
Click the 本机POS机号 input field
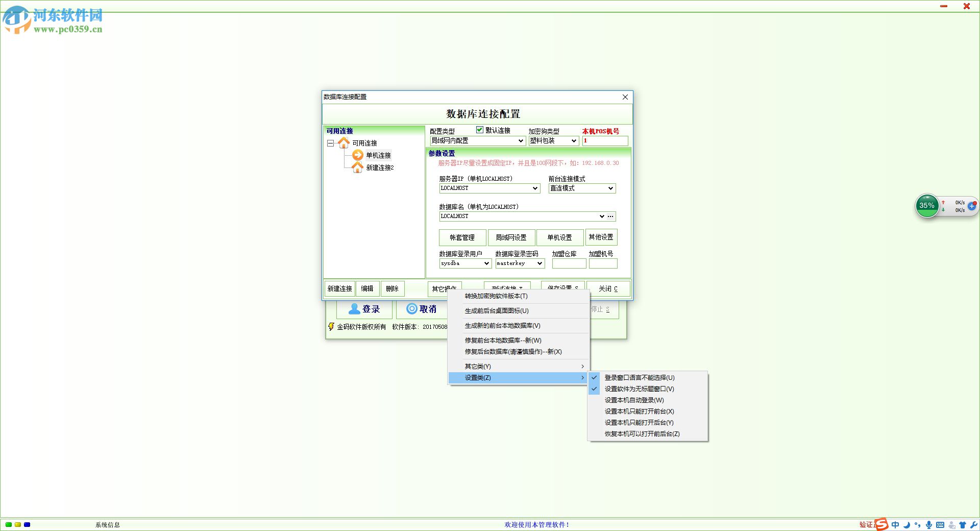click(x=605, y=141)
